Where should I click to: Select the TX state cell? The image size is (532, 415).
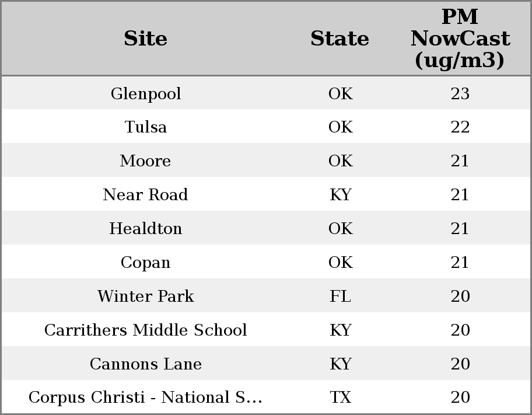(x=340, y=397)
